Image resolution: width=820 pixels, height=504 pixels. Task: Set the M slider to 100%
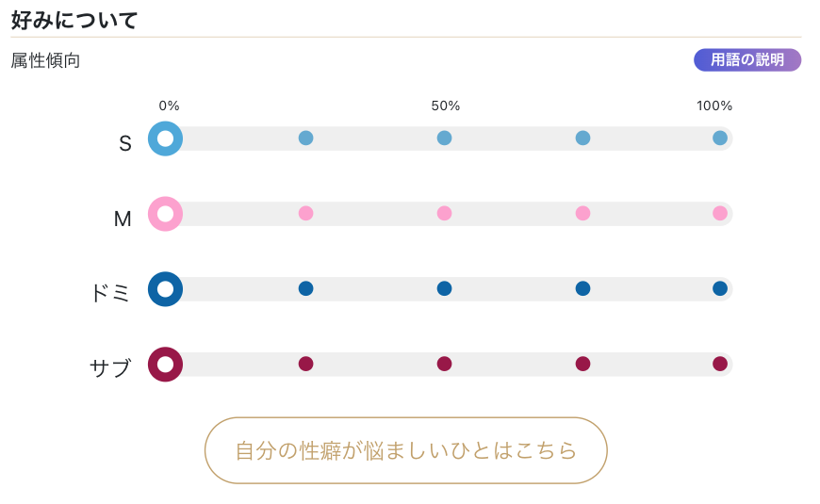coord(720,214)
